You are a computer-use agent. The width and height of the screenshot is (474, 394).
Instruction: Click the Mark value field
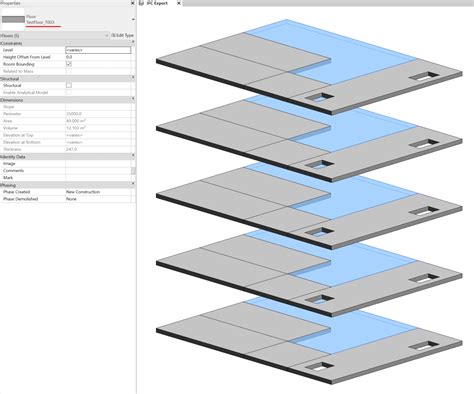pyautogui.click(x=98, y=178)
